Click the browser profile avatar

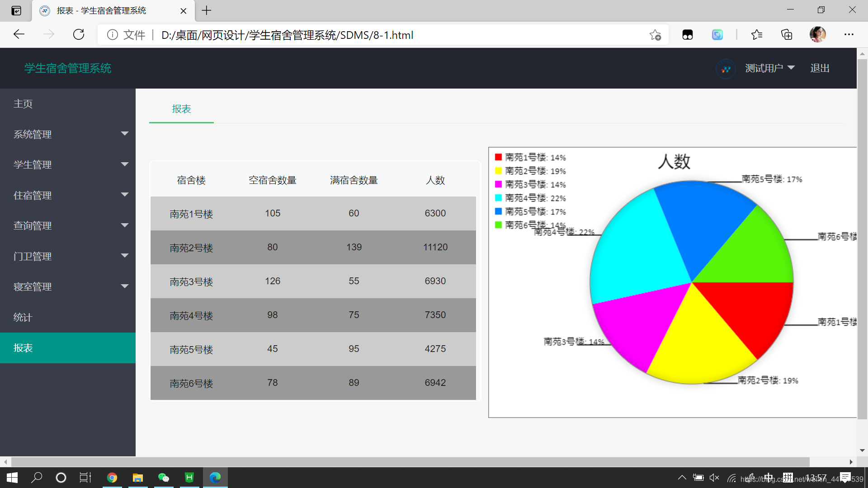pyautogui.click(x=817, y=35)
